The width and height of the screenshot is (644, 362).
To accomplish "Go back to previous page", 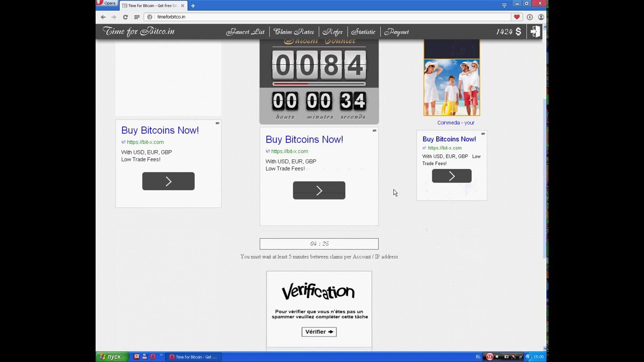I will coord(103,17).
